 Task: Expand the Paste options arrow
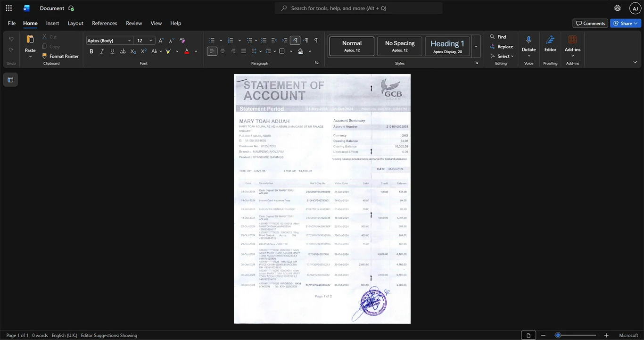(x=30, y=57)
